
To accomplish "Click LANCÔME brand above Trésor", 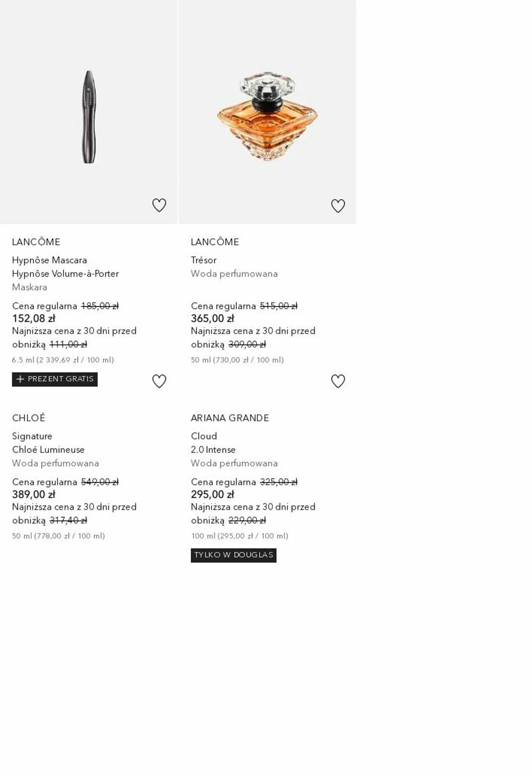I will [x=215, y=242].
